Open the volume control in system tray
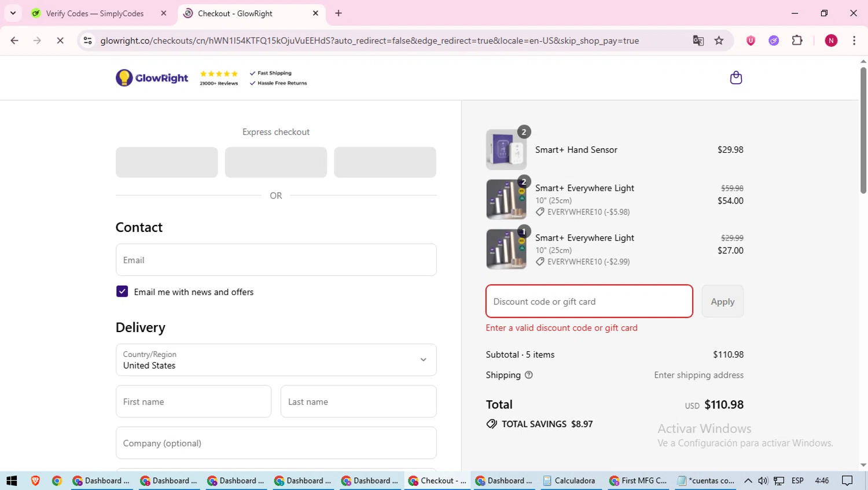868x490 pixels. [763, 481]
